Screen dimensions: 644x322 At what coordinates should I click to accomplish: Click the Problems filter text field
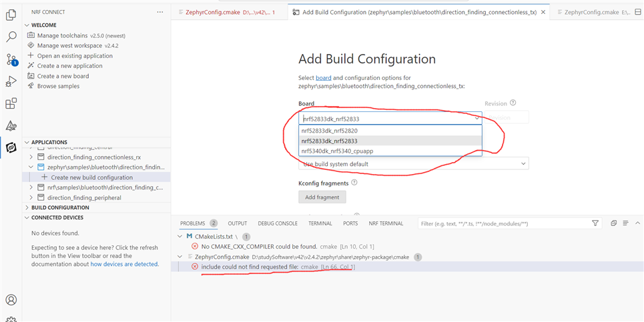coord(505,223)
